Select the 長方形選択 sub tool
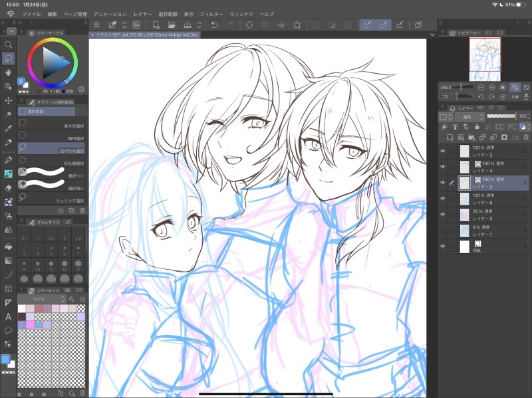Screen dimensions: 532x398 (51, 124)
